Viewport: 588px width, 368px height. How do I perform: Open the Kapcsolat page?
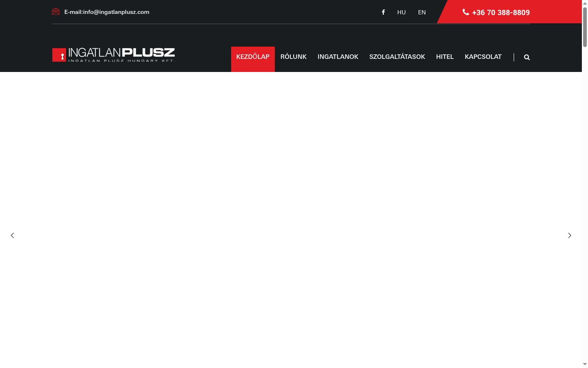(483, 57)
